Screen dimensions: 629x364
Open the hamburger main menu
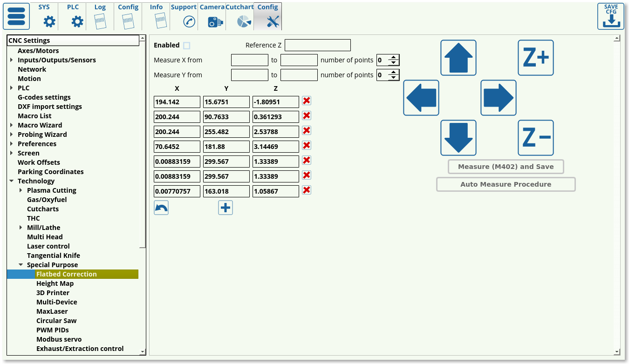click(x=16, y=17)
